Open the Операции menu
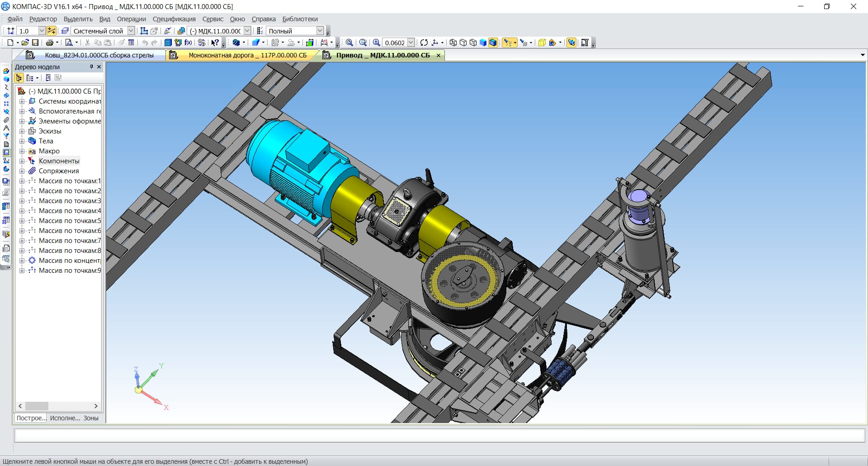The height and width of the screenshot is (466, 868). point(131,19)
